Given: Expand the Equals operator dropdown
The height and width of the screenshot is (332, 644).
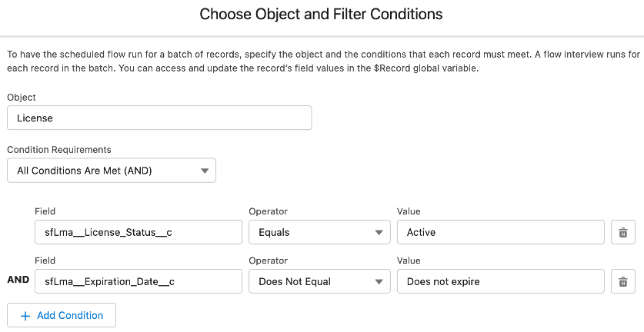Looking at the screenshot, I should tap(319, 232).
